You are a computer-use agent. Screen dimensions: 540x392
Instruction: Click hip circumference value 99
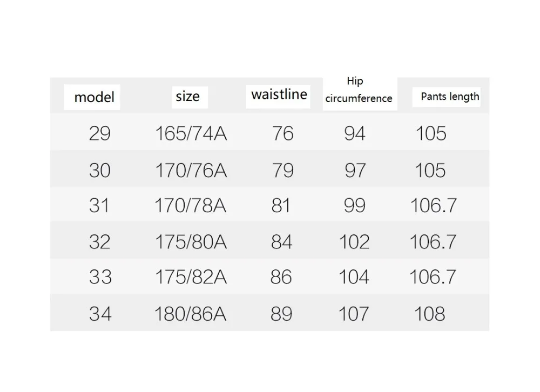[354, 205]
